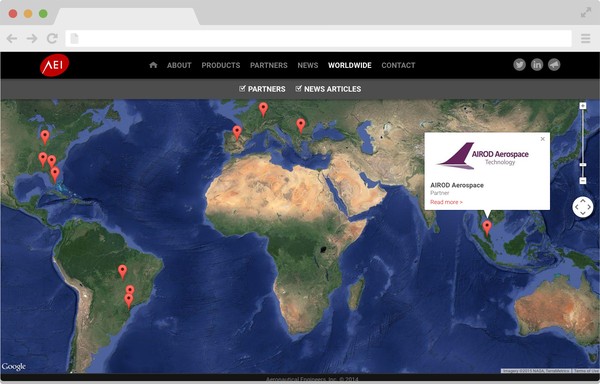This screenshot has width=600, height=384.
Task: Click the map pin near the Black Sea
Action: pyautogui.click(x=301, y=125)
